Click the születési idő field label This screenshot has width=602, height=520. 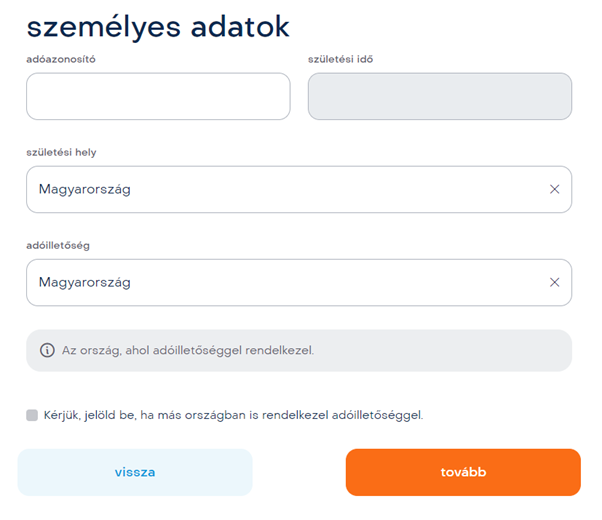pos(340,59)
